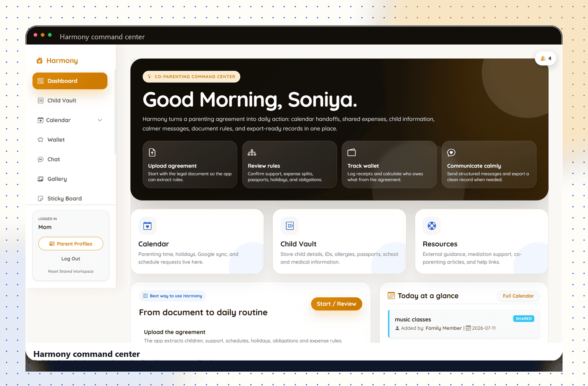
Task: Click the Wallet piggy bank icon
Action: click(41, 140)
